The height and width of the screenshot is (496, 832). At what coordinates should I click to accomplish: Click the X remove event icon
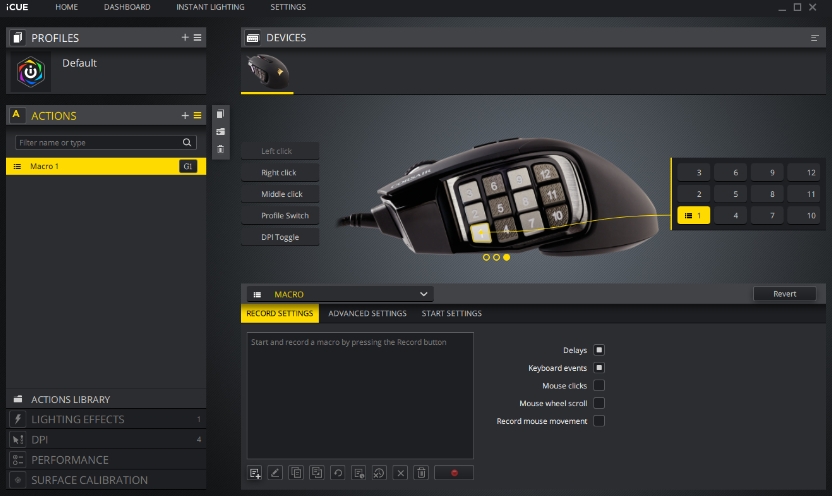click(x=401, y=473)
